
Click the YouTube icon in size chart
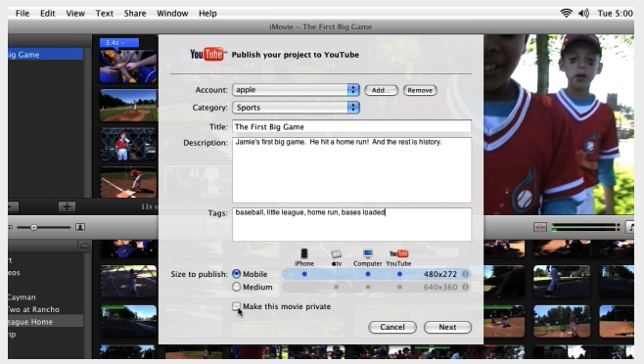click(398, 253)
